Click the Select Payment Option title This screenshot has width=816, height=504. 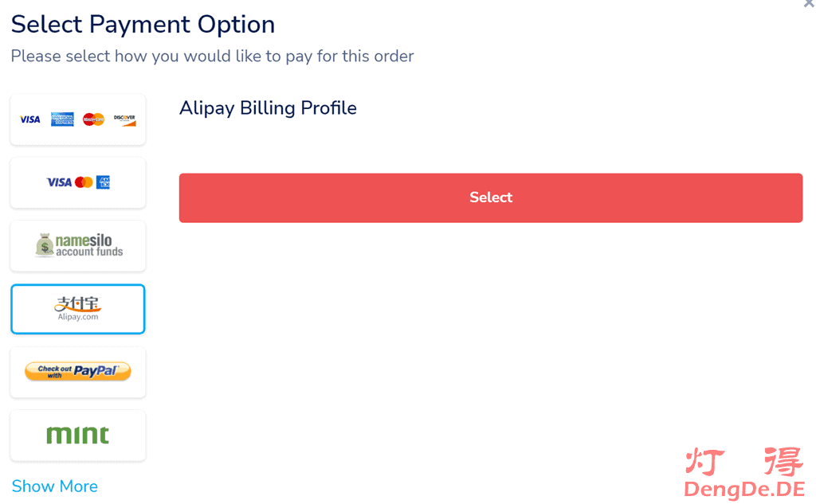(143, 25)
